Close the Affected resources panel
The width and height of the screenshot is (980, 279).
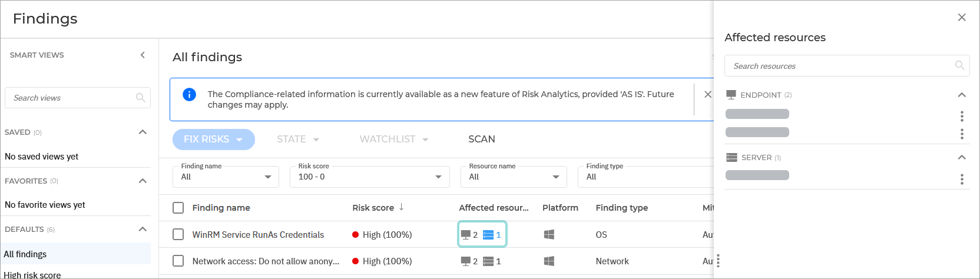[962, 18]
